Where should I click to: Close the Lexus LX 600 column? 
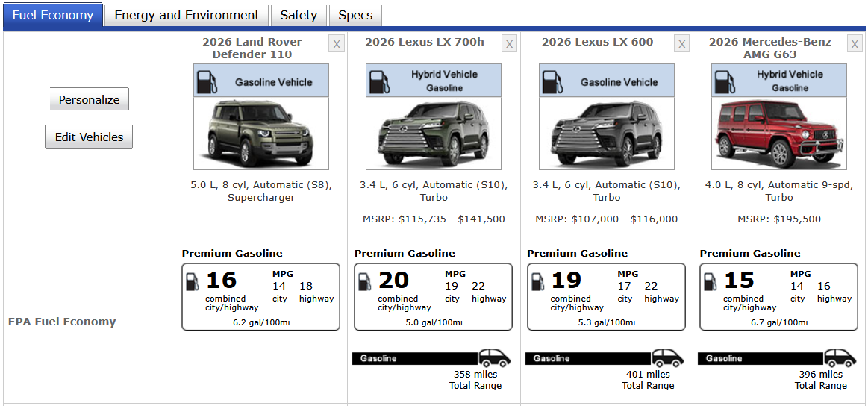[681, 44]
